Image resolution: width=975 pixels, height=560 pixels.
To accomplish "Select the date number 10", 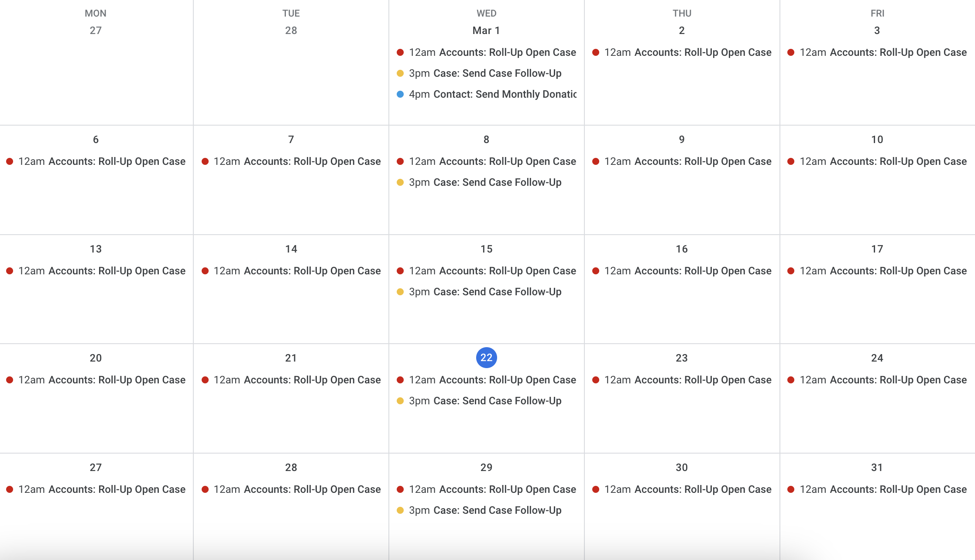I will coord(877,140).
